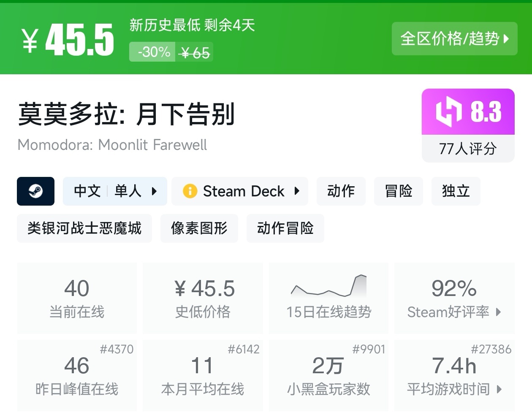Open the 史低价格 lowest price stat

pos(203,298)
